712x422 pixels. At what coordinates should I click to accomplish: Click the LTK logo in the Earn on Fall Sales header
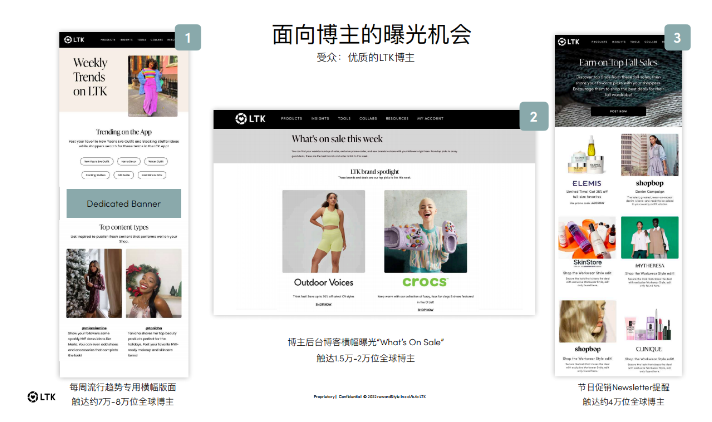pyautogui.click(x=569, y=41)
